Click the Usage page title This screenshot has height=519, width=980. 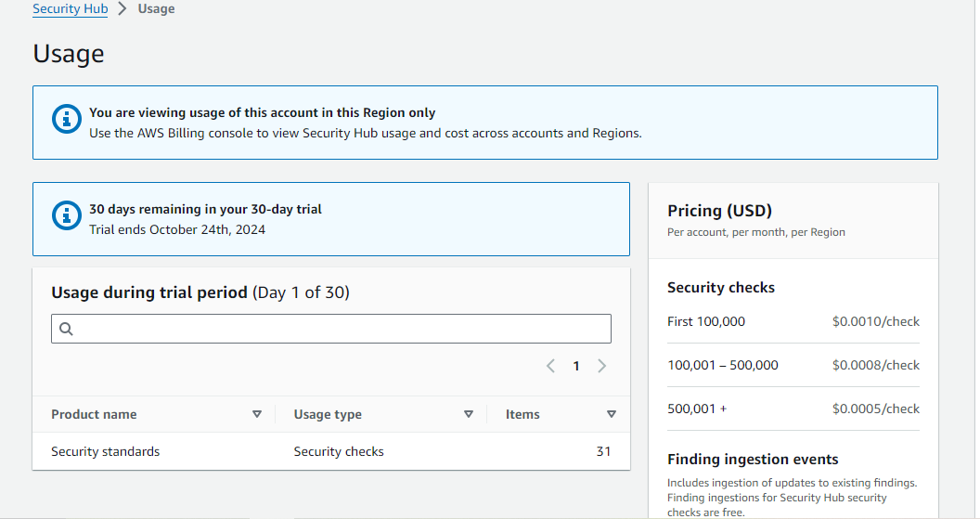[x=69, y=54]
